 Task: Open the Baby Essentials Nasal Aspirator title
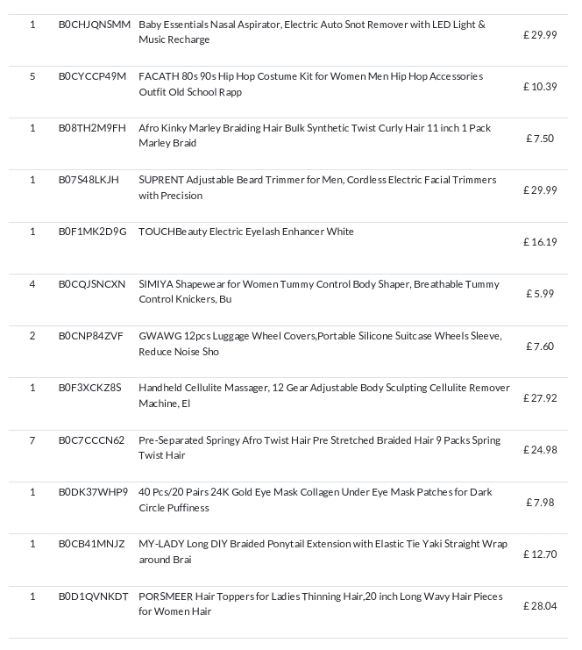(x=312, y=32)
